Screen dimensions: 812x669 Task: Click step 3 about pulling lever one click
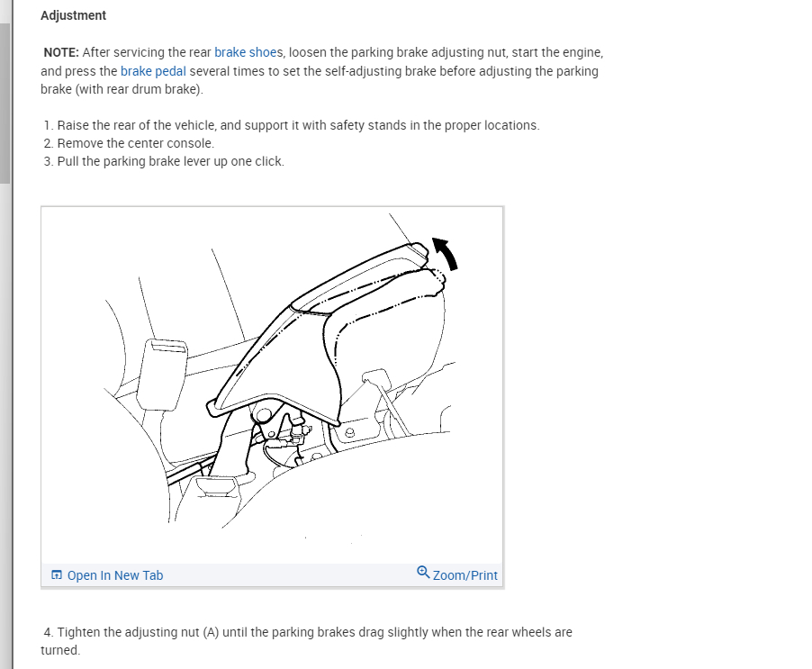164,161
